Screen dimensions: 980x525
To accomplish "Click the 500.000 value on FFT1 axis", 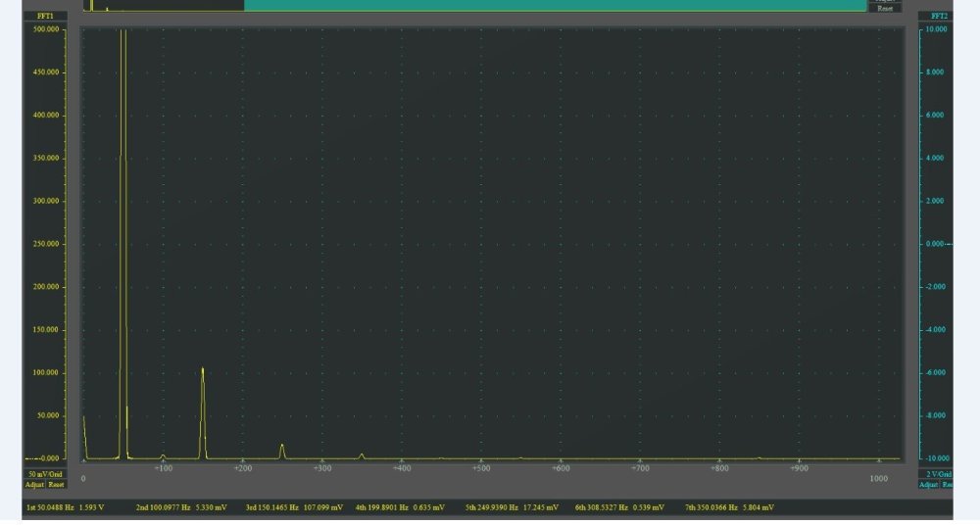I will click(46, 29).
